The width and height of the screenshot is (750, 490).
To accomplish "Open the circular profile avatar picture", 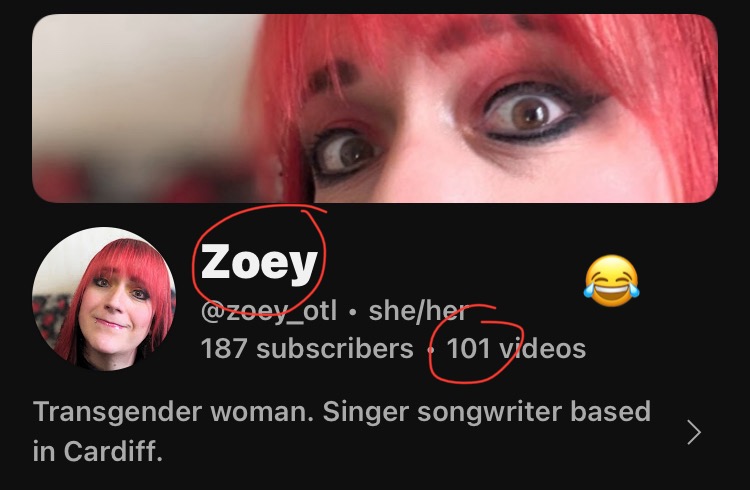I will pos(104,299).
